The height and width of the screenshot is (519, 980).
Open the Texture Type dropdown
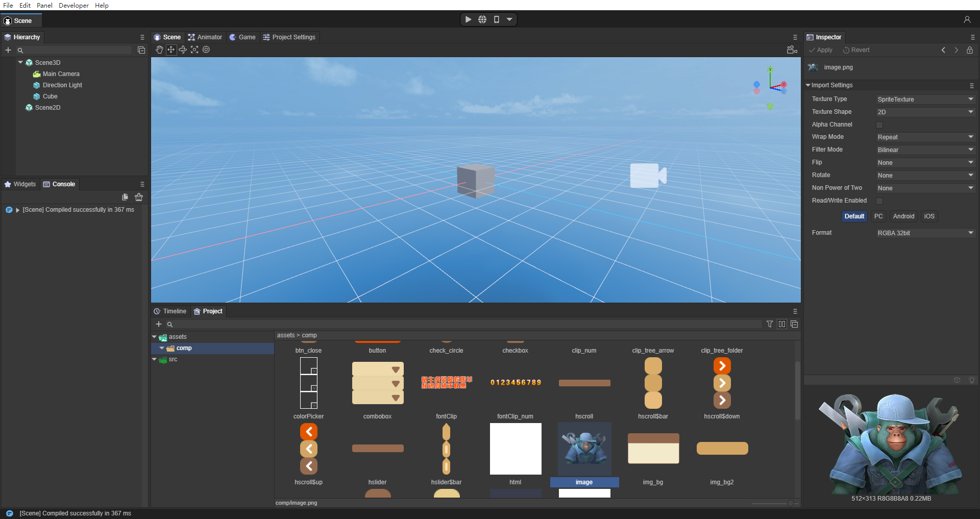coord(925,100)
